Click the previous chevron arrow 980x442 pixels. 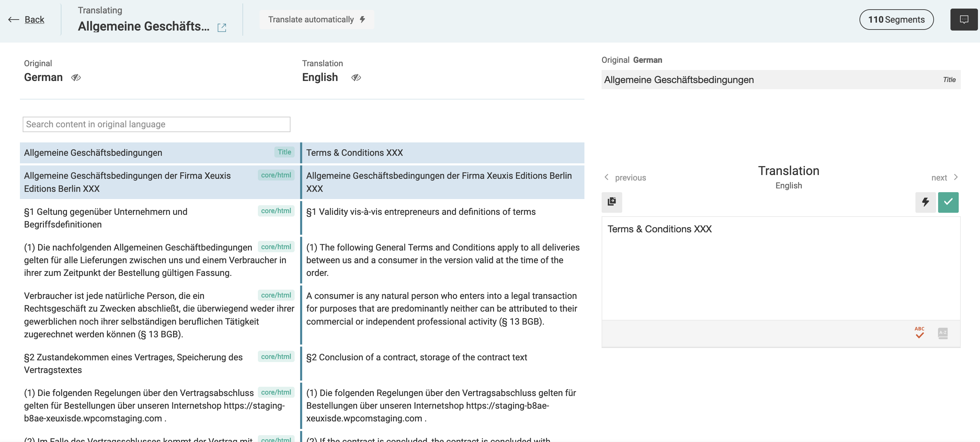click(606, 177)
